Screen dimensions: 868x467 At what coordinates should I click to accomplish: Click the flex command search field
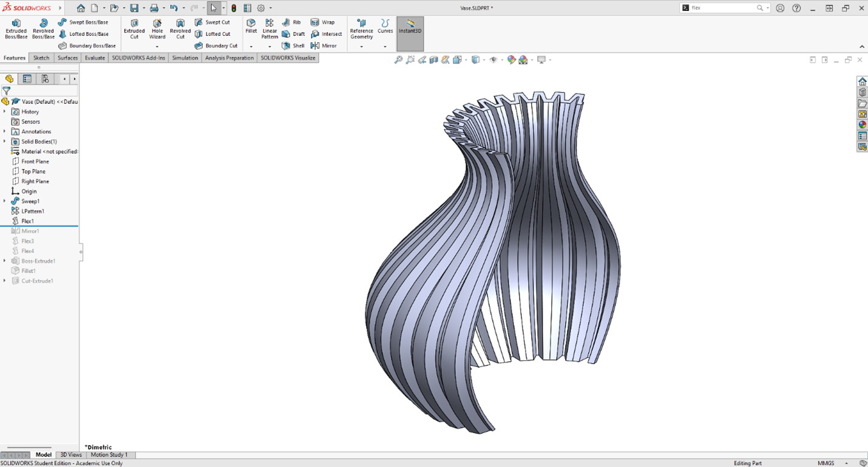click(722, 8)
